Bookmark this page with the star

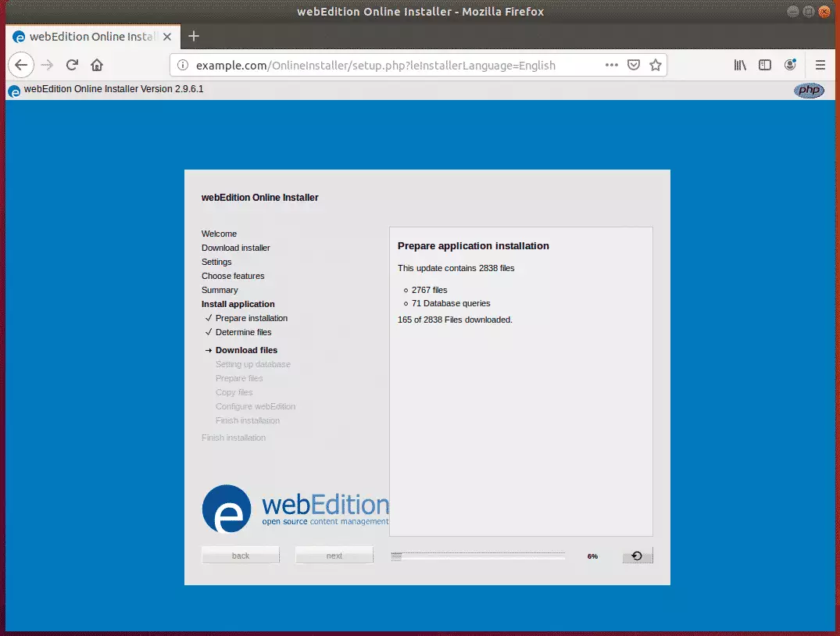point(655,66)
